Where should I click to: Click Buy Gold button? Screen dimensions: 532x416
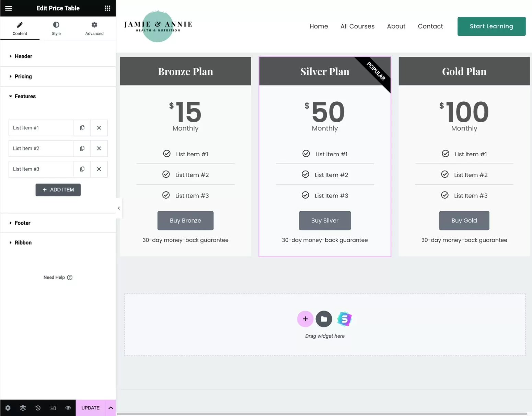point(464,221)
